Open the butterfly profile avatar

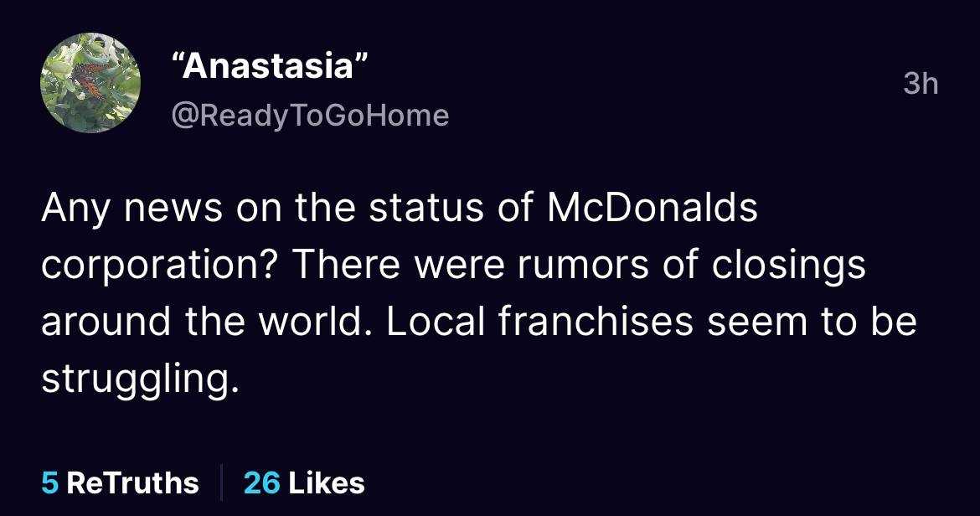(x=90, y=84)
